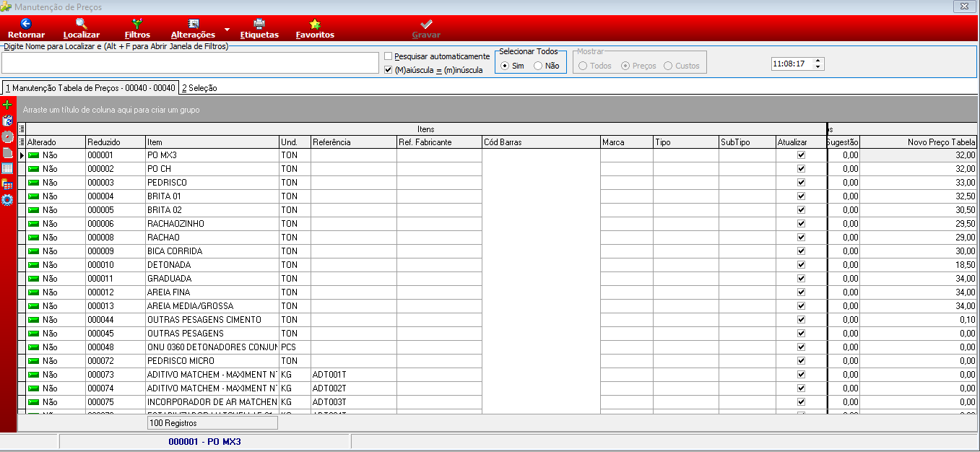The height and width of the screenshot is (452, 980).
Task: Open Localizar magnifier search tool
Action: tap(81, 24)
